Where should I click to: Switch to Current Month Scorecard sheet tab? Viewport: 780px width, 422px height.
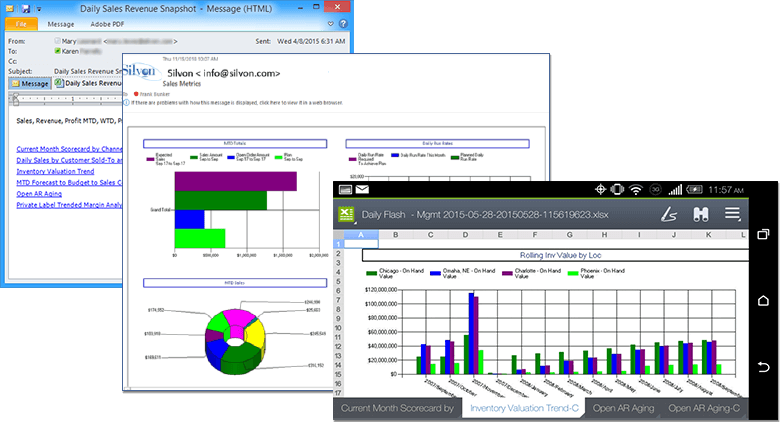coord(397,408)
